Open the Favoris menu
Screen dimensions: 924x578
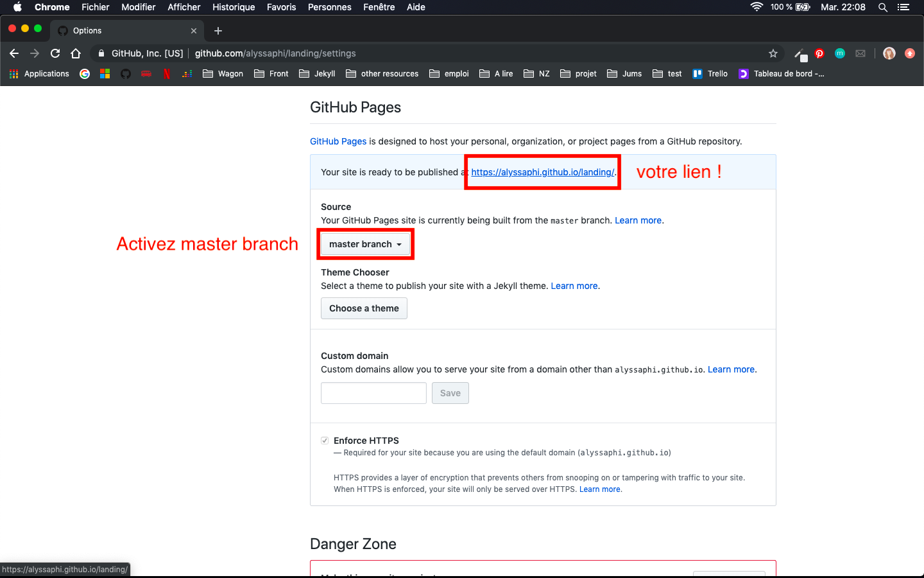(x=281, y=7)
